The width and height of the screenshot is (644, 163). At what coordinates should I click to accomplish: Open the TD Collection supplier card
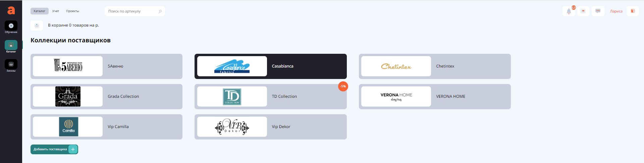tap(270, 96)
